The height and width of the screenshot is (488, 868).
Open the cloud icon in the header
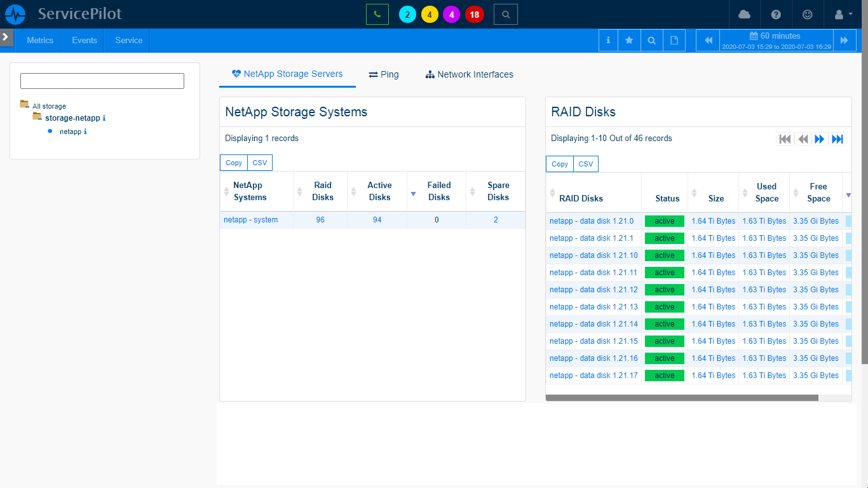[x=744, y=14]
